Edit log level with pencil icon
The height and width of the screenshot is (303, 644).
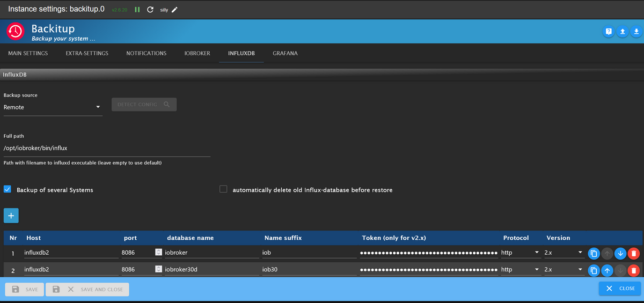click(x=174, y=10)
